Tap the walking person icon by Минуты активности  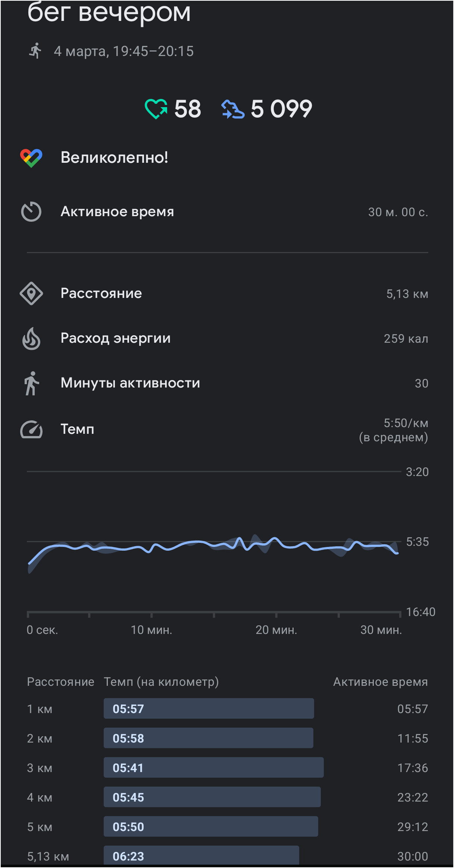pyautogui.click(x=31, y=383)
